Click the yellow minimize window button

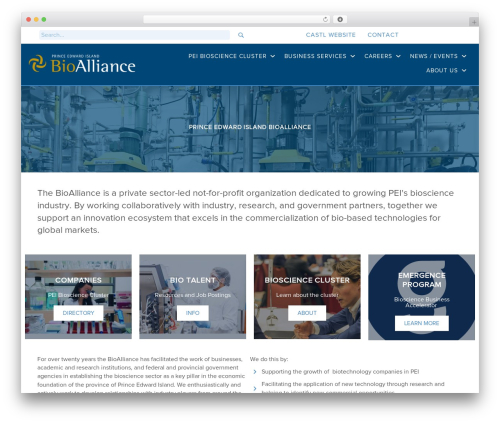tap(36, 19)
